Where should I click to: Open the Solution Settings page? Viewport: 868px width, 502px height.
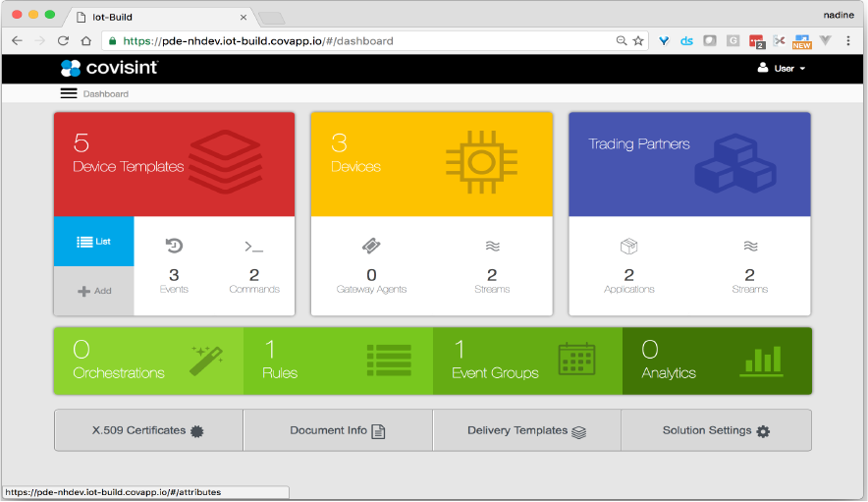716,430
